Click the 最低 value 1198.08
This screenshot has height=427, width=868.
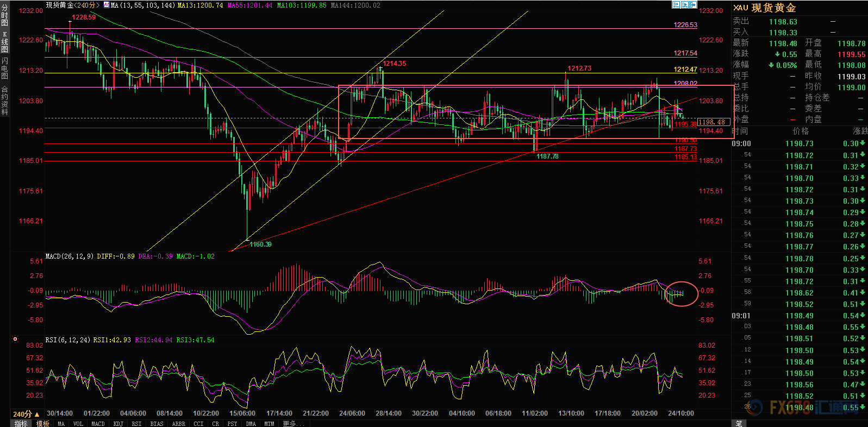point(851,65)
